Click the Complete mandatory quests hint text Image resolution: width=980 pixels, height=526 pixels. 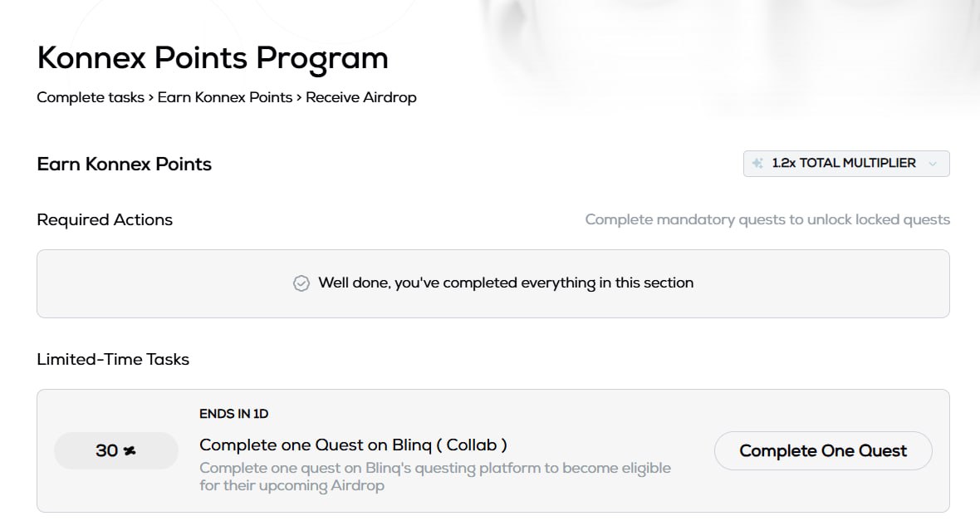767,220
